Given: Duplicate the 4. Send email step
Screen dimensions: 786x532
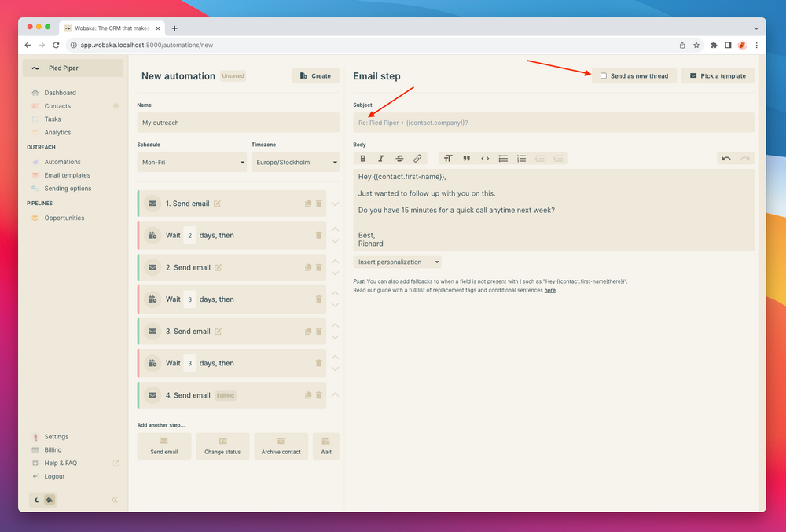Looking at the screenshot, I should click(x=308, y=395).
